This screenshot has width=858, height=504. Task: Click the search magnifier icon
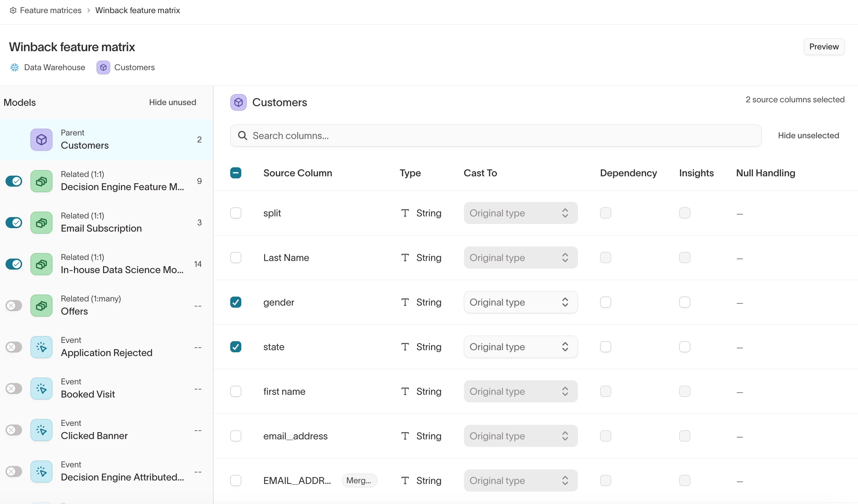(x=243, y=136)
